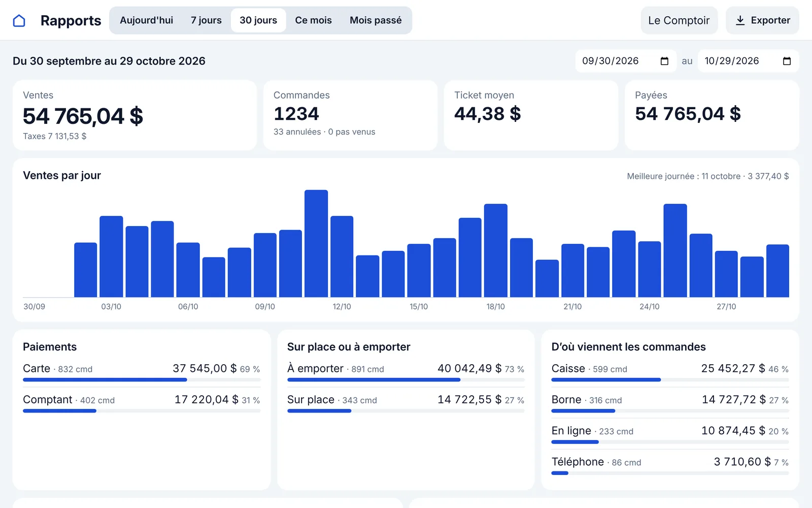Click the home icon beside Rapports
The image size is (812, 508).
coord(19,20)
